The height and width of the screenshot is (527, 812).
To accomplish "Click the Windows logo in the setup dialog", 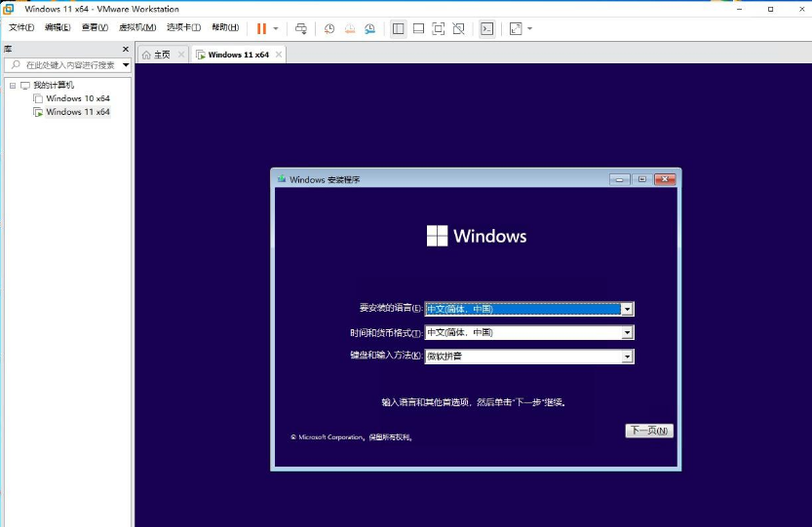I will 437,236.
